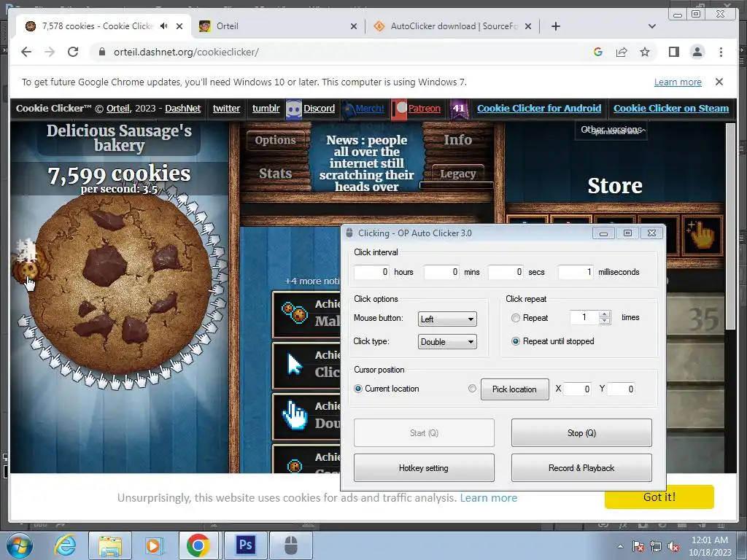The width and height of the screenshot is (747, 560).
Task: Bookmark this page with star icon
Action: coord(645,52)
